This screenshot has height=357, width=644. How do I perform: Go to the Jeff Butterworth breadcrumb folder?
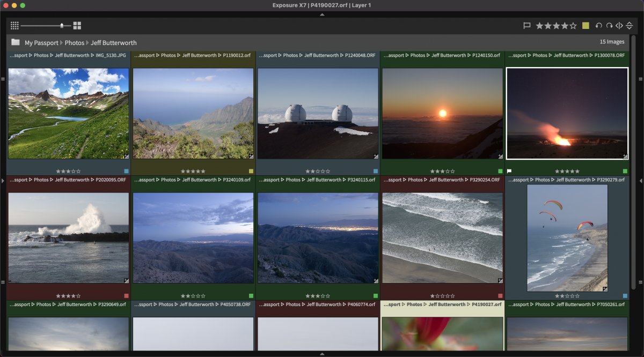(114, 42)
